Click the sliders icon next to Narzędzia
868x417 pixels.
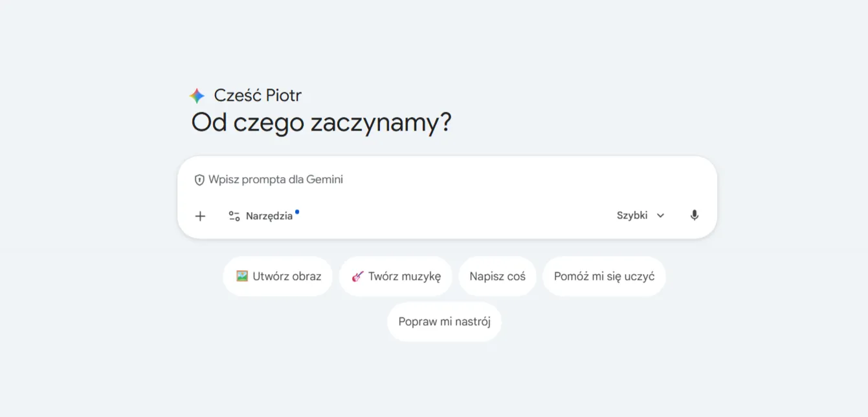click(x=234, y=216)
